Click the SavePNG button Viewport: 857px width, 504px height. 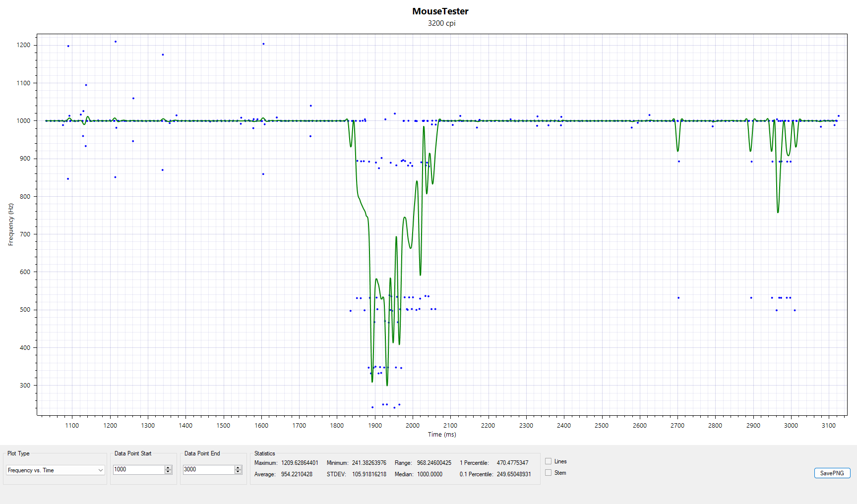(832, 473)
